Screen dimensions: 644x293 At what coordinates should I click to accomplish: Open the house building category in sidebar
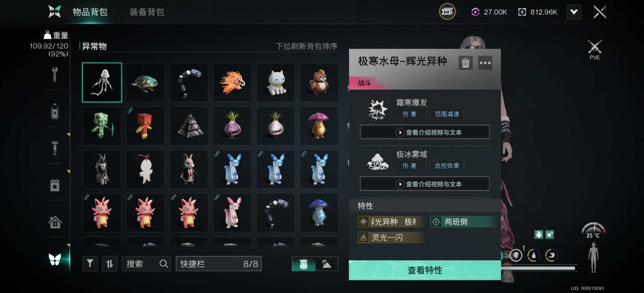coord(55,222)
